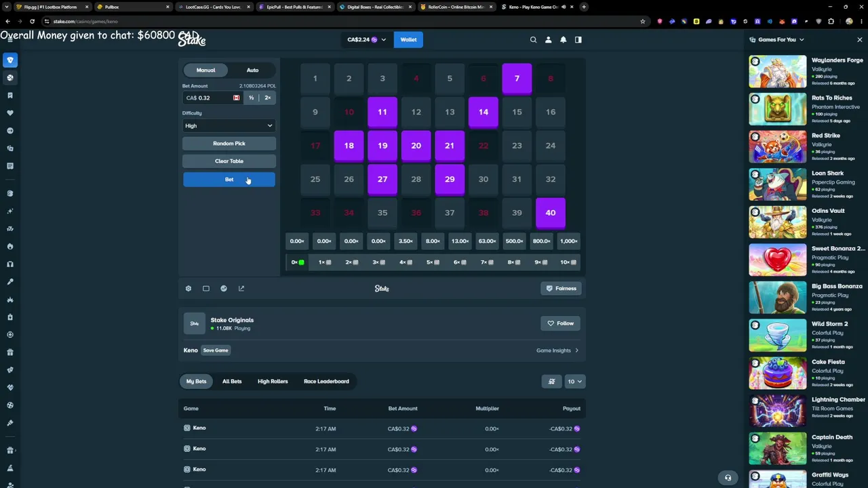Screen dimensions: 868x488
Task: Open the user profile icon
Action: pyautogui.click(x=548, y=39)
